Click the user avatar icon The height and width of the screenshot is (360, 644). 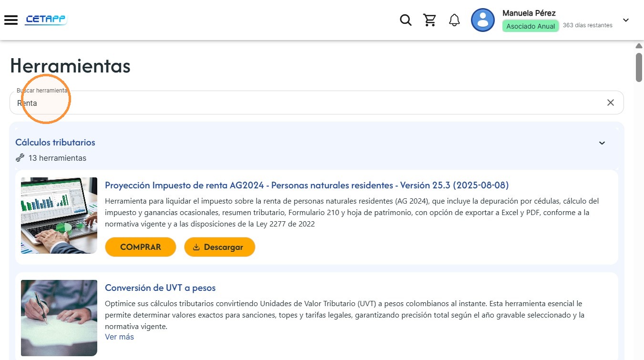(483, 20)
